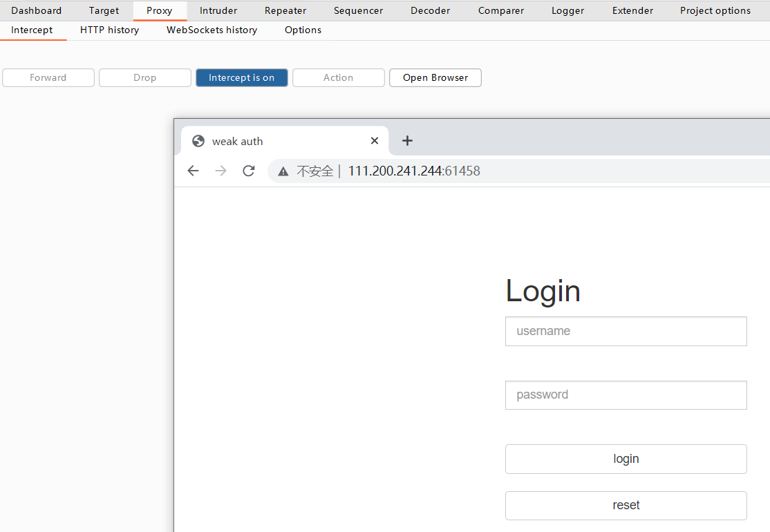The height and width of the screenshot is (532, 770).
Task: Switch to the Repeater tab
Action: coord(285,10)
